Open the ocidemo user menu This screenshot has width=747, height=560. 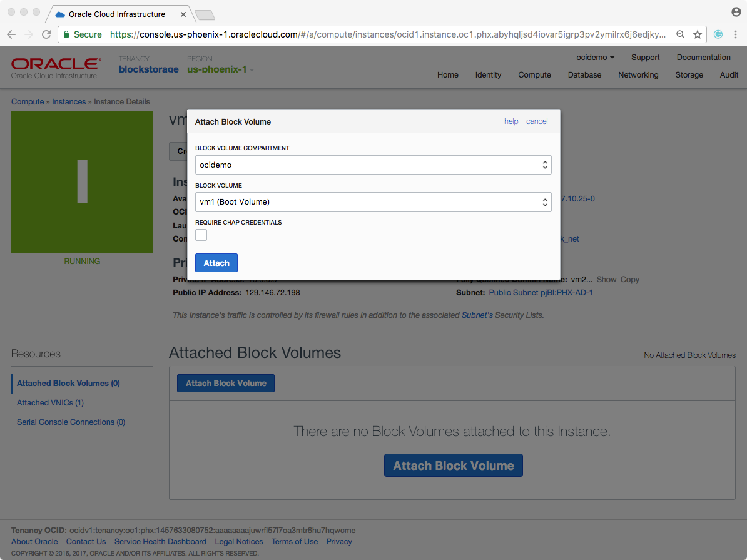tap(595, 57)
